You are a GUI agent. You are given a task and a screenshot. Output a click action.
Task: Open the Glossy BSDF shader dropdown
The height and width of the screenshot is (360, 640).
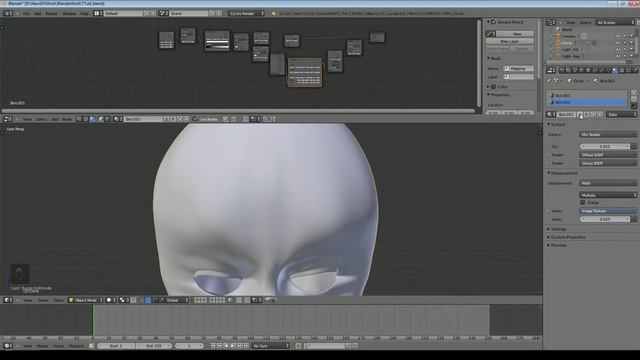tap(608, 163)
